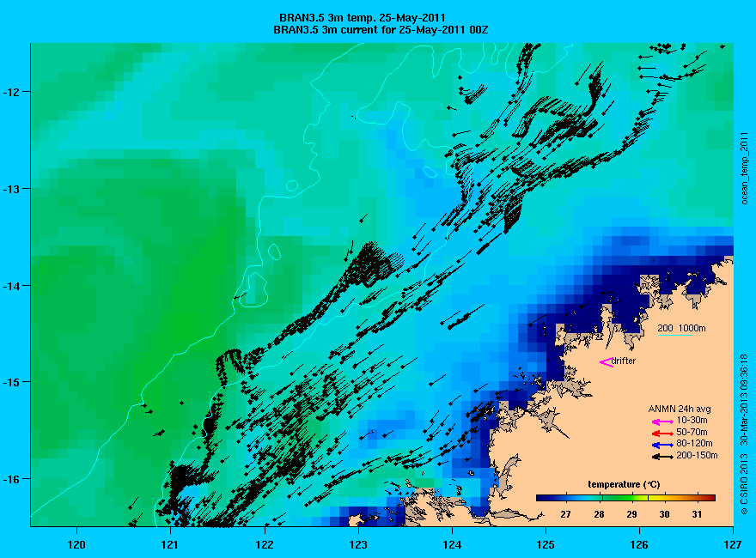Click the longitude axis label '123'
This screenshot has height=558, width=756.
[358, 545]
